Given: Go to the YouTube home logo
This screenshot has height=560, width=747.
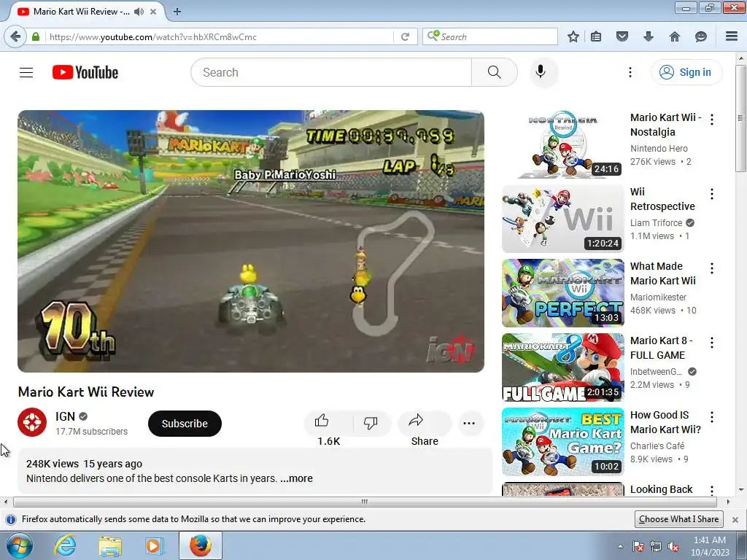Looking at the screenshot, I should [85, 72].
